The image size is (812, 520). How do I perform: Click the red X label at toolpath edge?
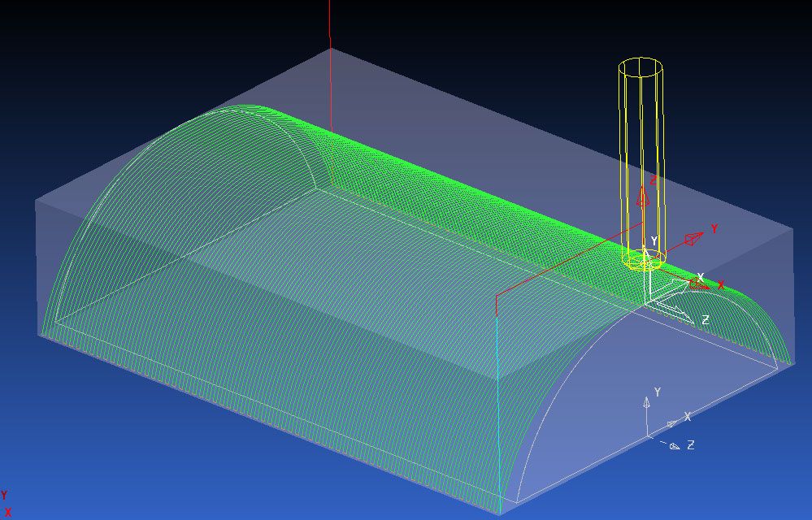721,284
